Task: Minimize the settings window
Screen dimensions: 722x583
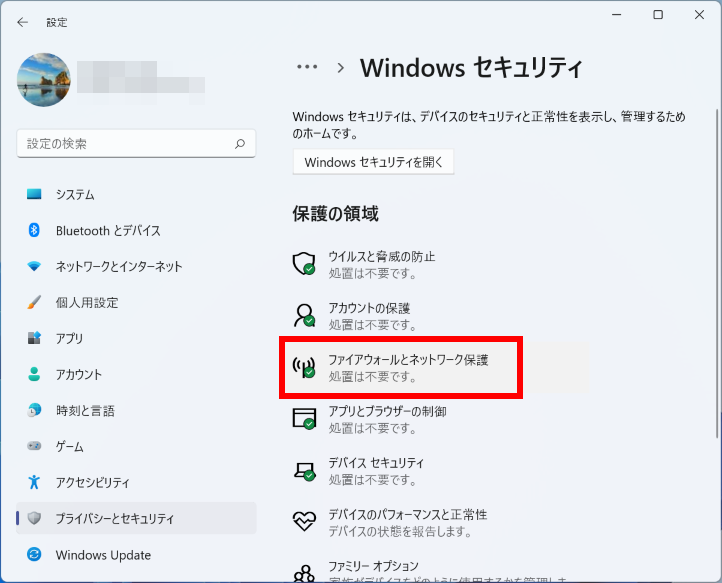Action: pyautogui.click(x=617, y=15)
